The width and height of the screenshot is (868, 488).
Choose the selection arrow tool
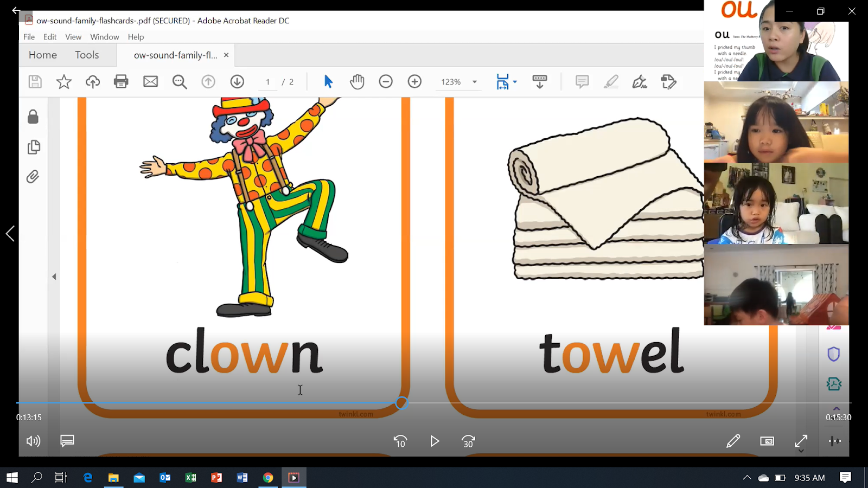click(x=328, y=82)
